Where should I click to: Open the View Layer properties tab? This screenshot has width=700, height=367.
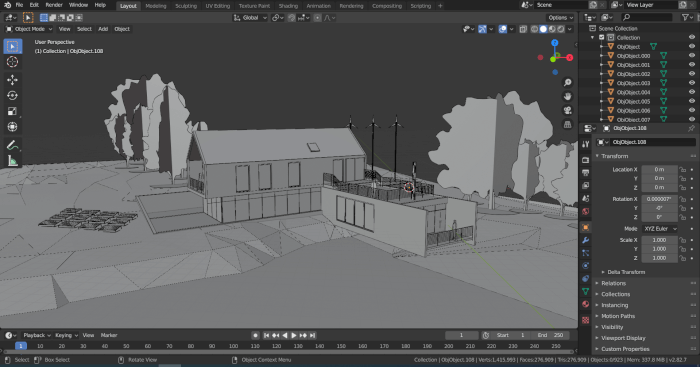pos(586,185)
